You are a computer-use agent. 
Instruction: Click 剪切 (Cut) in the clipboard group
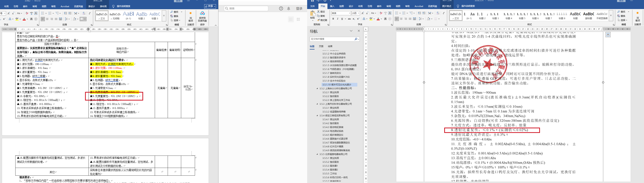coord(321,12)
